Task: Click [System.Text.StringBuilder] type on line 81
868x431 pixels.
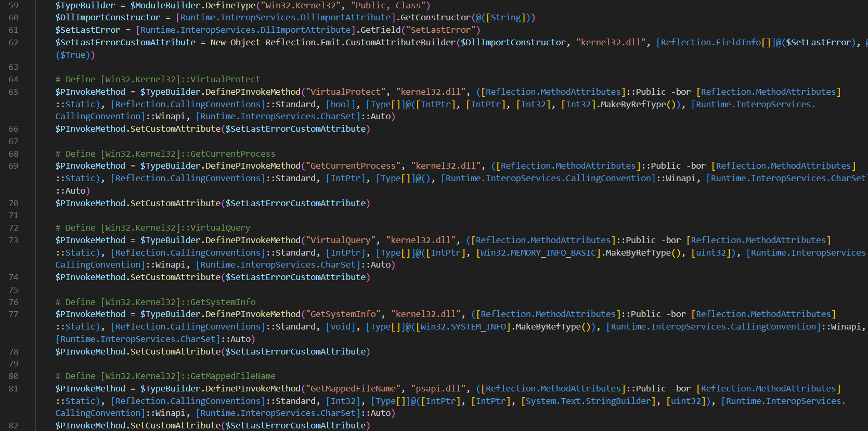Action: click(x=588, y=401)
